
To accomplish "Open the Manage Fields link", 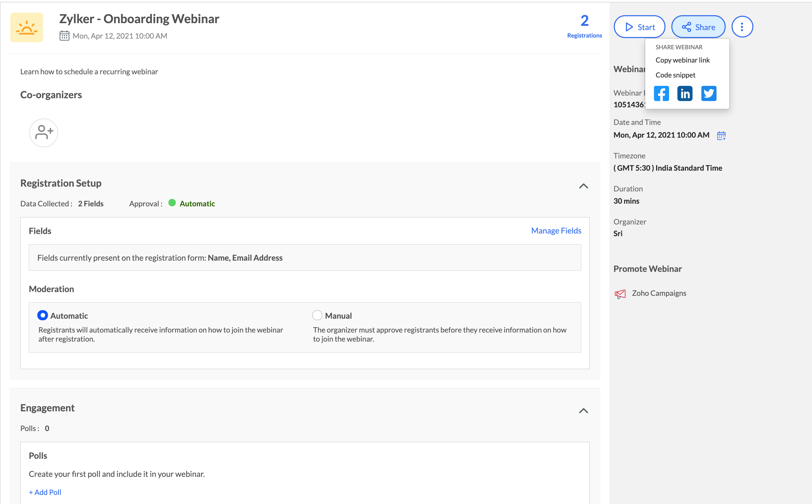I will (x=556, y=231).
